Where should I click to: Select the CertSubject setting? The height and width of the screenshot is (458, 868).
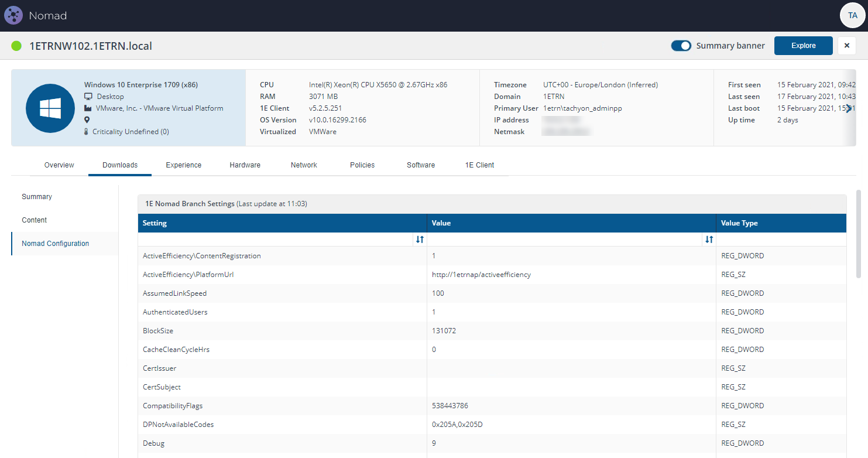[162, 387]
